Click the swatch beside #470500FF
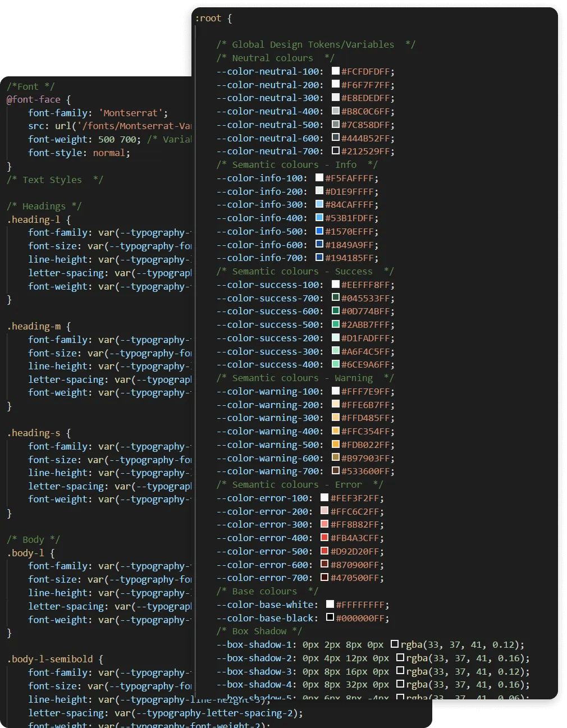 click(324, 577)
